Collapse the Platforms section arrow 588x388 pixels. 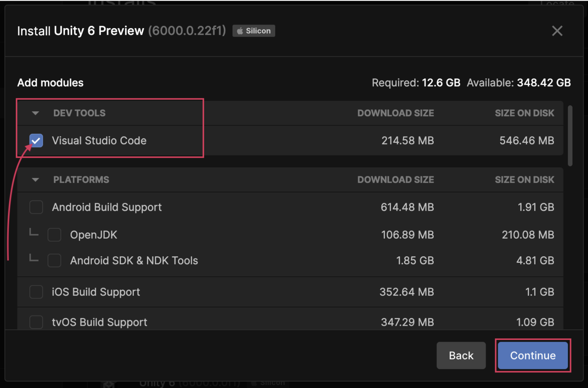[35, 180]
